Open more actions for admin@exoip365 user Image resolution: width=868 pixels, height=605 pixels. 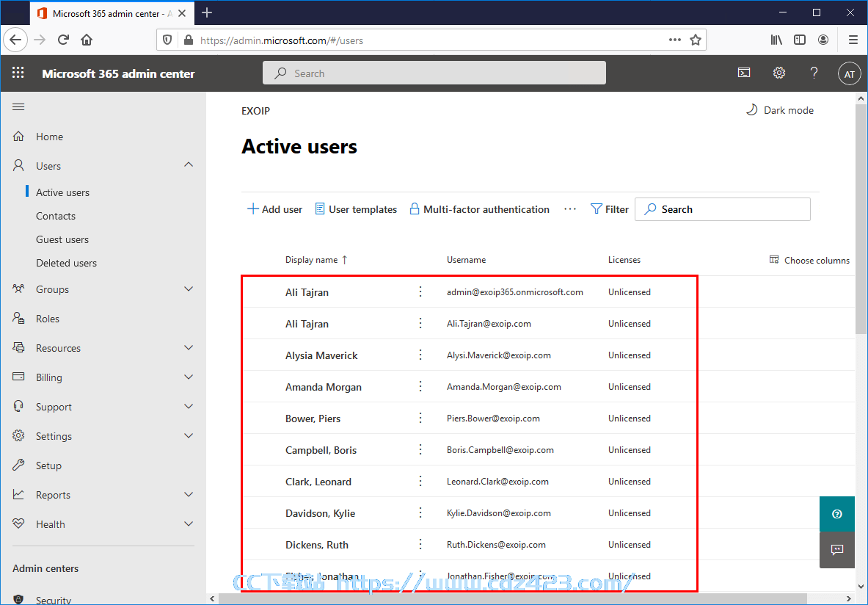[420, 291]
